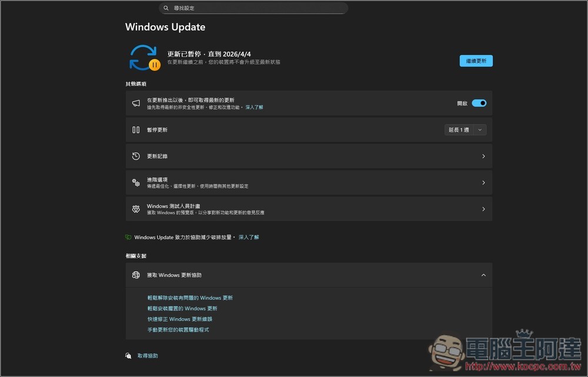Viewport: 588px width, 377px height.
Task: Expand the 進階選項 section
Action: (x=483, y=182)
